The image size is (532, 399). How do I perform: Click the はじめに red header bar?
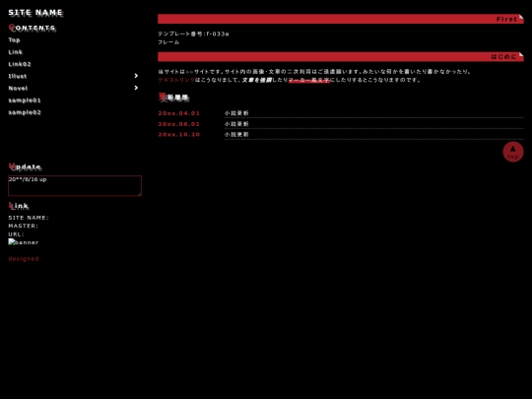point(341,57)
